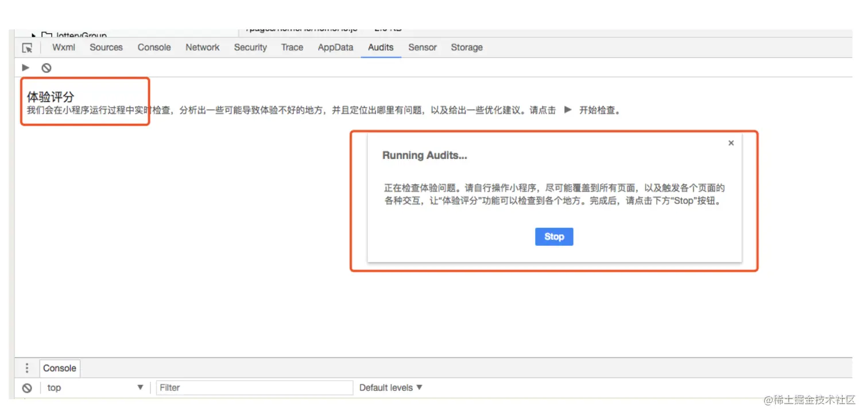
Task: Select the Audits tab
Action: click(x=381, y=48)
